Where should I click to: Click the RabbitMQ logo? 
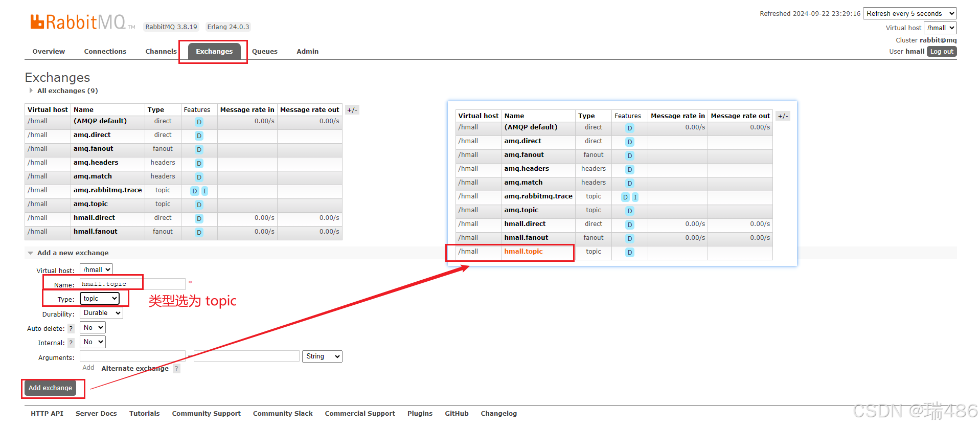82,23
